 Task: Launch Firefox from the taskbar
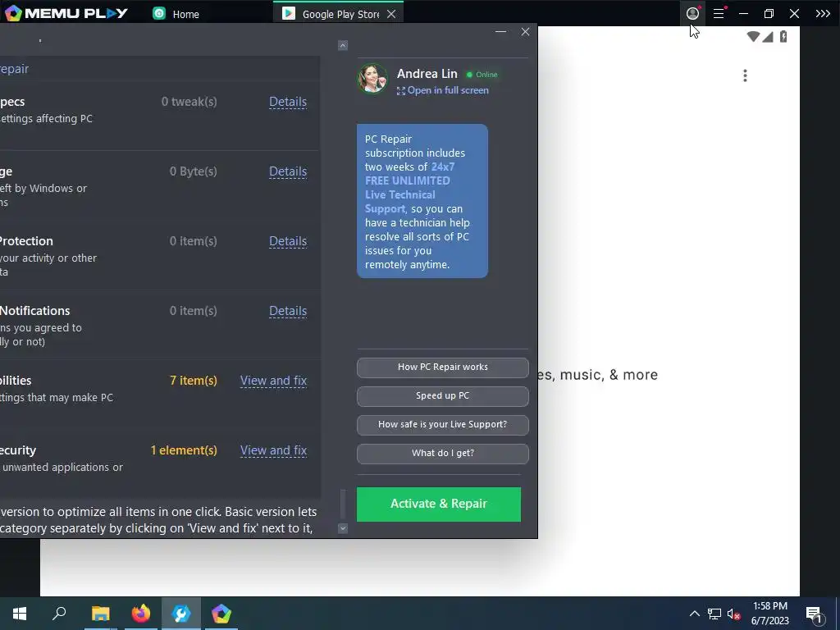tap(141, 614)
